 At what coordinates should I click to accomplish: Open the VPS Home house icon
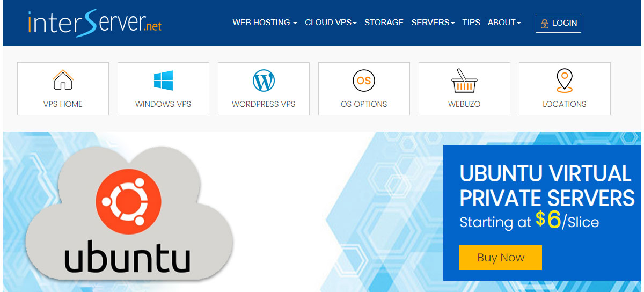pyautogui.click(x=63, y=80)
